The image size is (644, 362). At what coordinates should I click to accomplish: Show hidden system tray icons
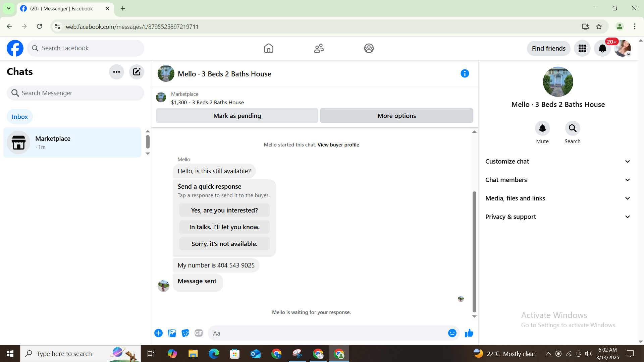point(548,354)
